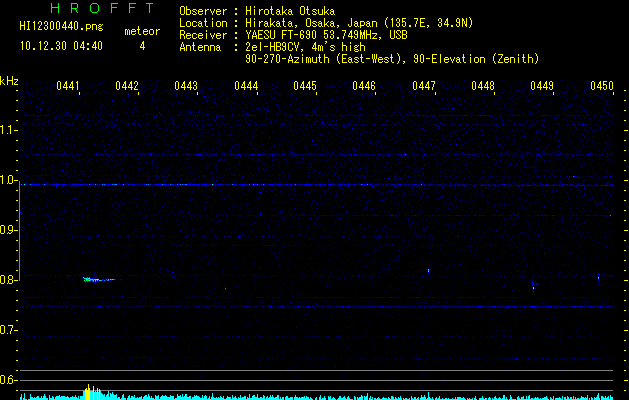Click the kHz axis unit label
The height and width of the screenshot is (400, 629).
point(9,81)
